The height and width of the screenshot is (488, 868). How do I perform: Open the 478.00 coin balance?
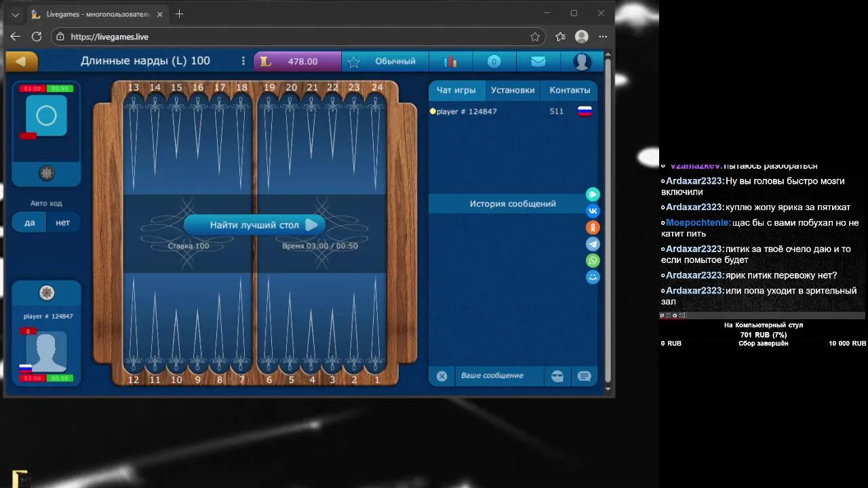tap(297, 61)
